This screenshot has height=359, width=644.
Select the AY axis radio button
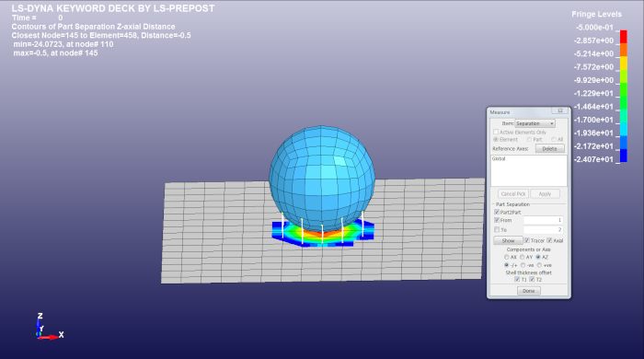[x=523, y=257]
